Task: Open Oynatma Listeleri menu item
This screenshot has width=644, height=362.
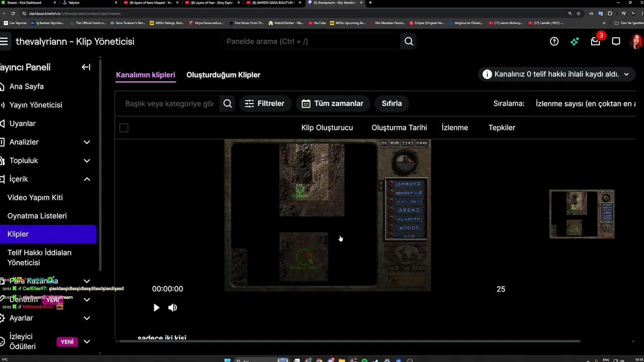Action: coord(37,216)
